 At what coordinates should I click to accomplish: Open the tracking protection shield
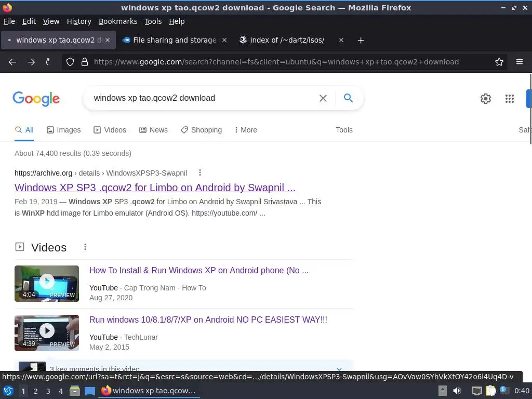tap(70, 62)
